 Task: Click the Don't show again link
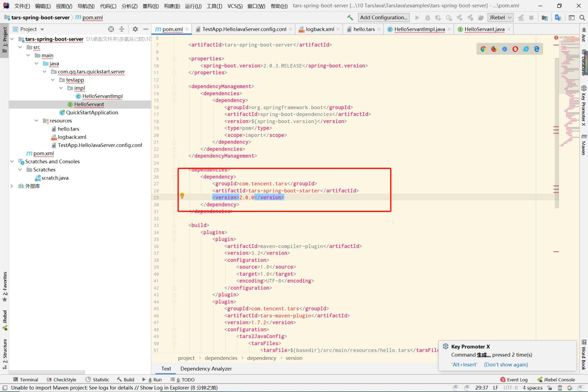coord(506,364)
